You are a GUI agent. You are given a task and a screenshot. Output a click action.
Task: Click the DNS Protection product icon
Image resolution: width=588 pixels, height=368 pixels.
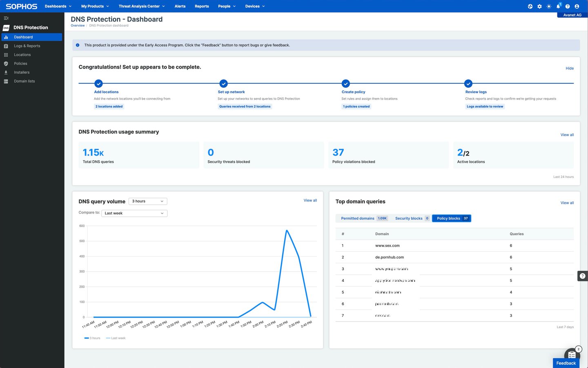click(x=6, y=28)
